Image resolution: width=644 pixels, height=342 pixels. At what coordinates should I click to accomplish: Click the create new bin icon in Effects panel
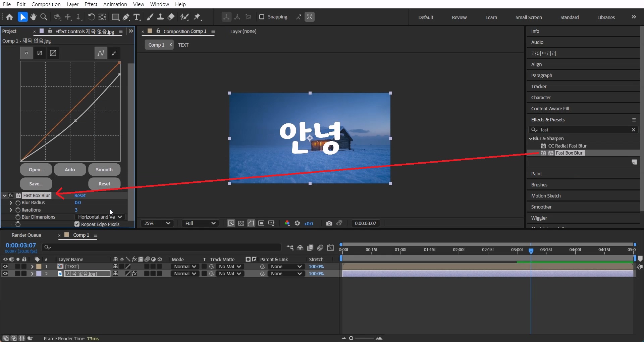(x=634, y=162)
